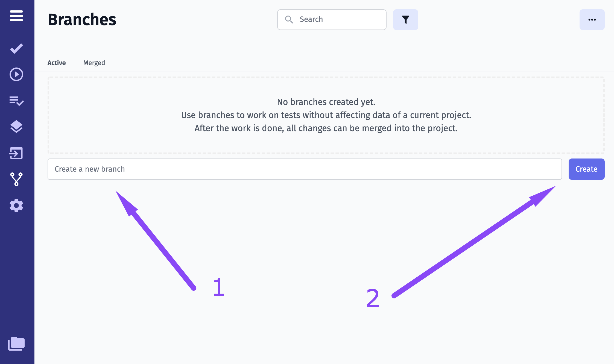
Task: Open the hamburger navigation menu
Action: tap(16, 16)
